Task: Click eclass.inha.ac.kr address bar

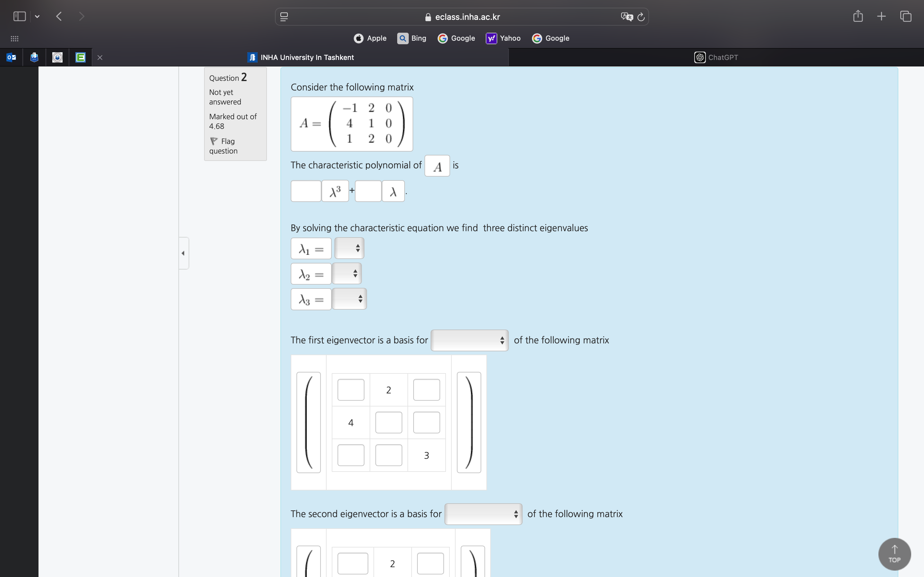Action: coord(462,17)
